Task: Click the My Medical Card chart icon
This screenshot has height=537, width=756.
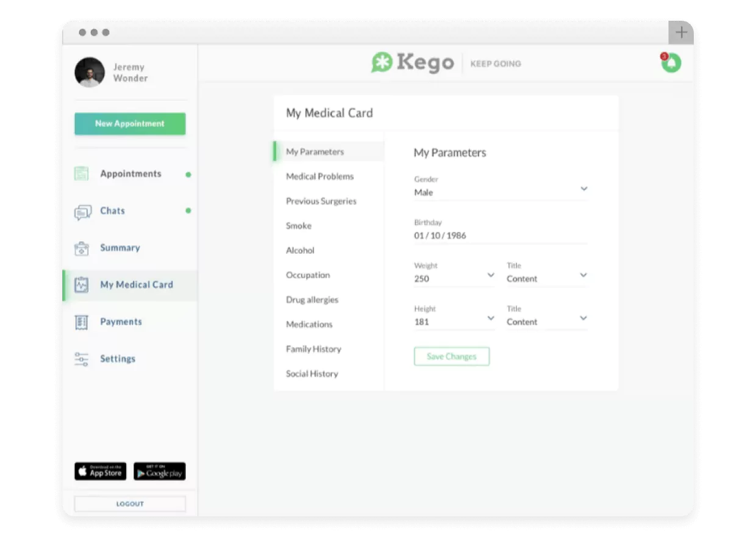Action: tap(81, 285)
